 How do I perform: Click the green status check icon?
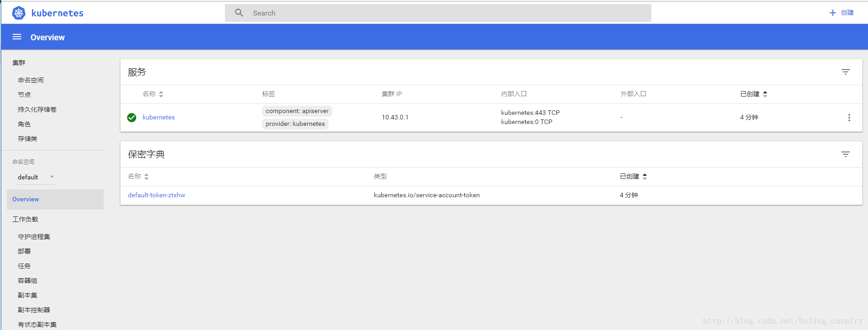click(132, 118)
